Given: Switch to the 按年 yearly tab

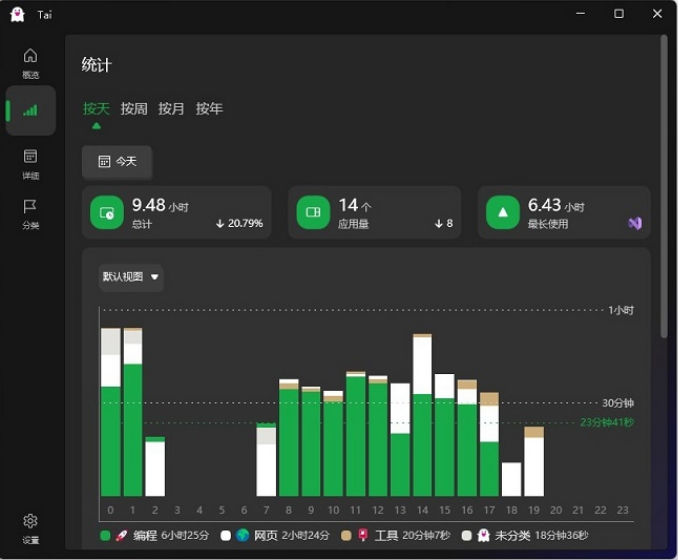Looking at the screenshot, I should (x=209, y=109).
